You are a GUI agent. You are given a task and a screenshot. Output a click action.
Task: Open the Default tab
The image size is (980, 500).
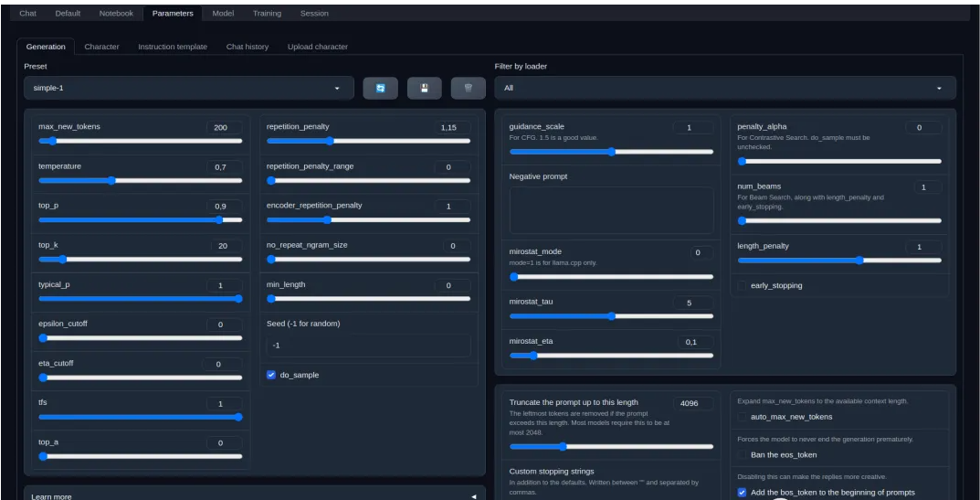click(x=68, y=13)
